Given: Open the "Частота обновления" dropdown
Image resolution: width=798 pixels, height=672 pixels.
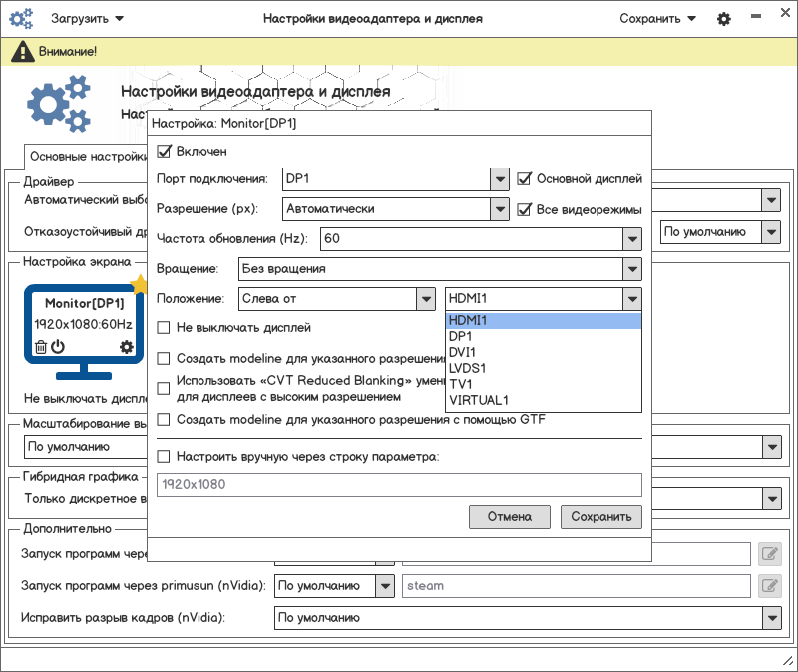Looking at the screenshot, I should tap(630, 239).
